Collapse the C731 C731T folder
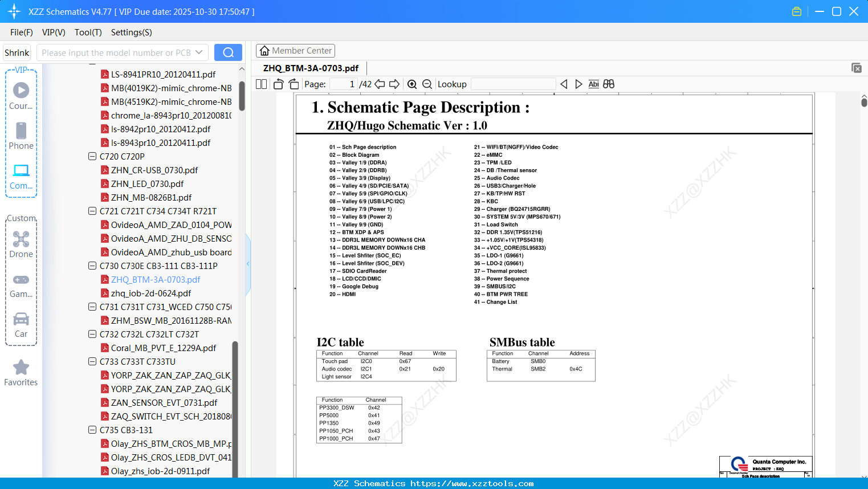 pyautogui.click(x=92, y=307)
